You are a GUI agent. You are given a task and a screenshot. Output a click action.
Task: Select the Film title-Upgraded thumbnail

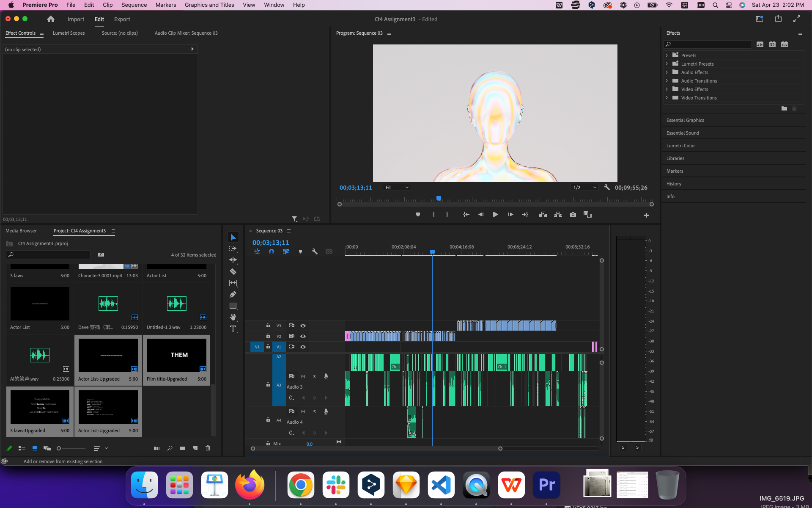coord(176,356)
